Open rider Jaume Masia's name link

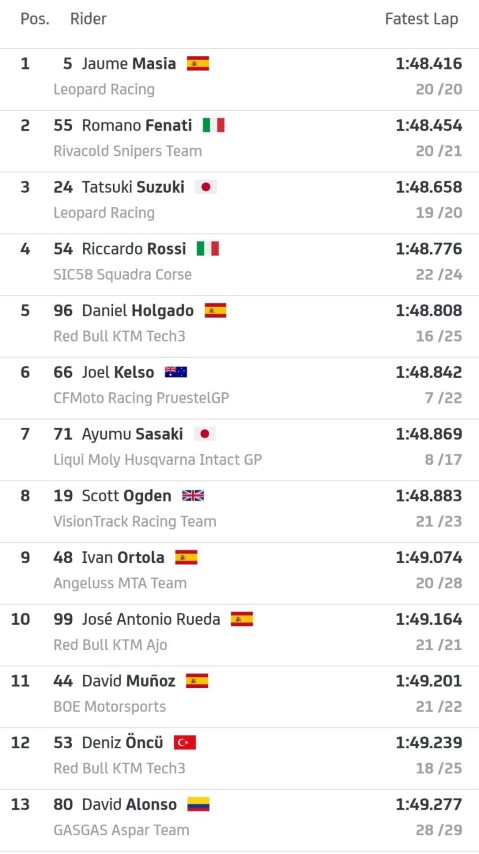click(x=129, y=64)
